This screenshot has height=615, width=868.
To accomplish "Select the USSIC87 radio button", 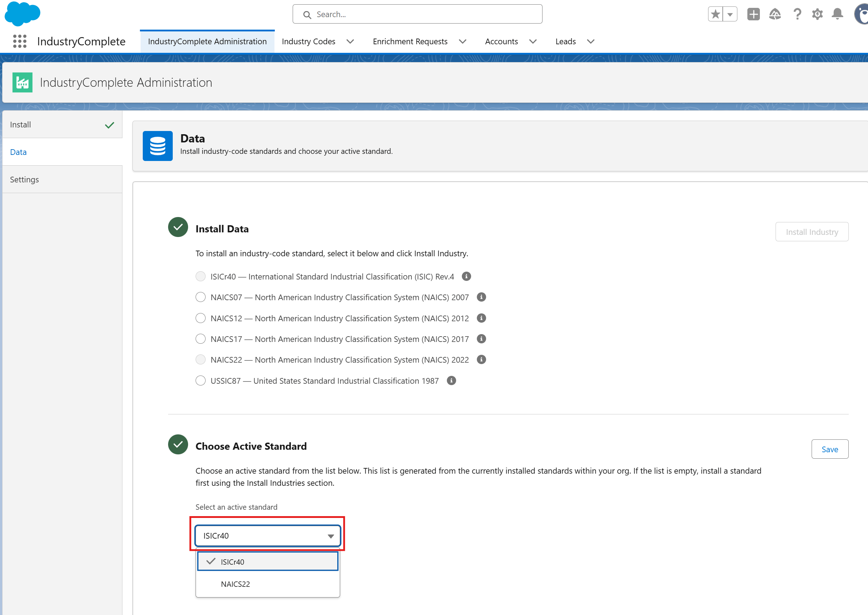I will click(x=200, y=380).
